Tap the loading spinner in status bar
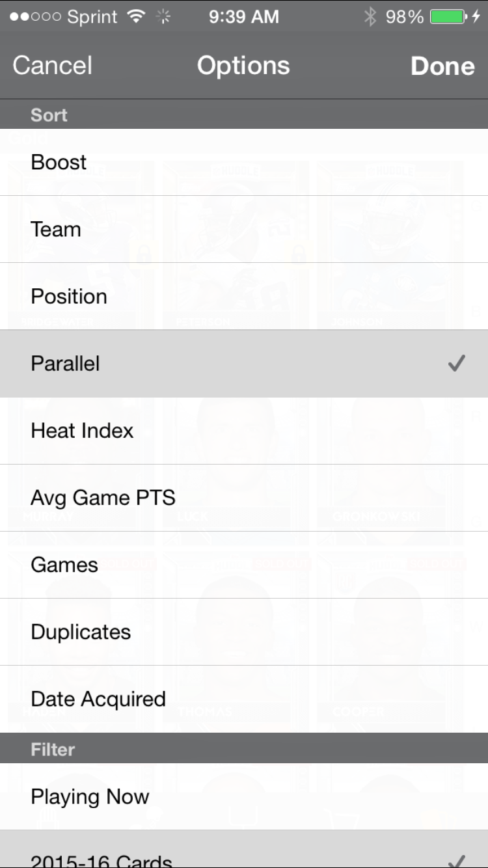Screen dimensions: 488x868 164,17
